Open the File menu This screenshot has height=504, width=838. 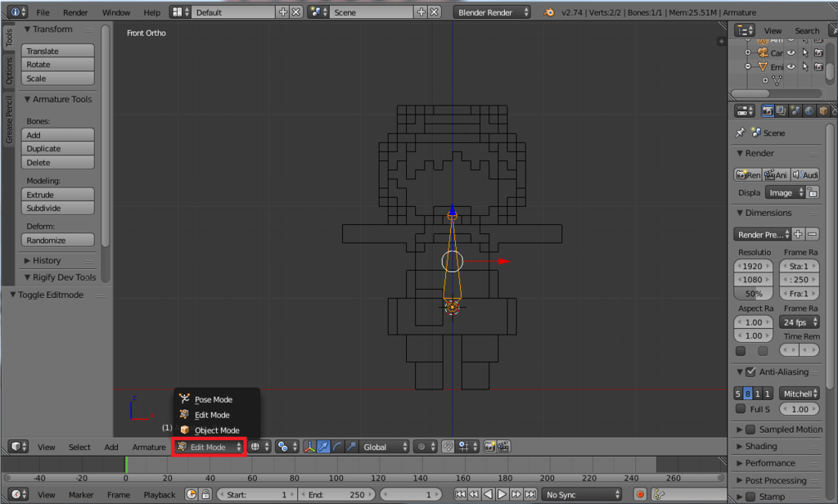pos(43,12)
